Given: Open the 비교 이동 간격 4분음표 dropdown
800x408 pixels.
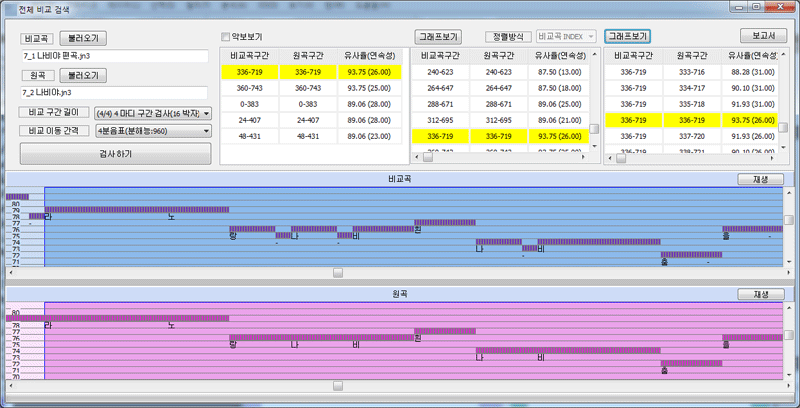Looking at the screenshot, I should (x=153, y=131).
